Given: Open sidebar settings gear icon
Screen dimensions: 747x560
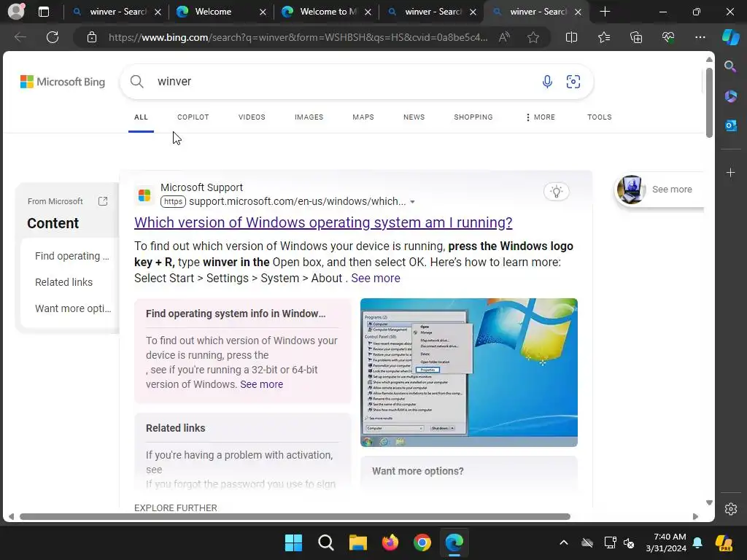Looking at the screenshot, I should 730,509.
